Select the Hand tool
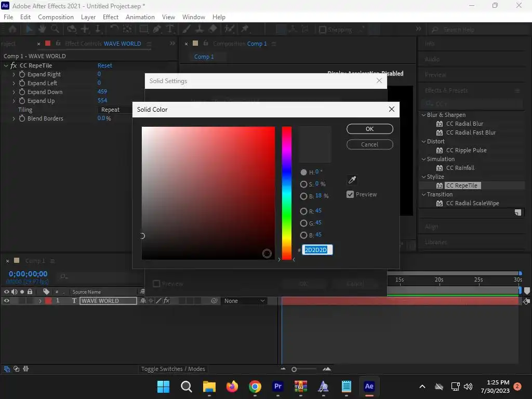This screenshot has height=399, width=532. 42,29
